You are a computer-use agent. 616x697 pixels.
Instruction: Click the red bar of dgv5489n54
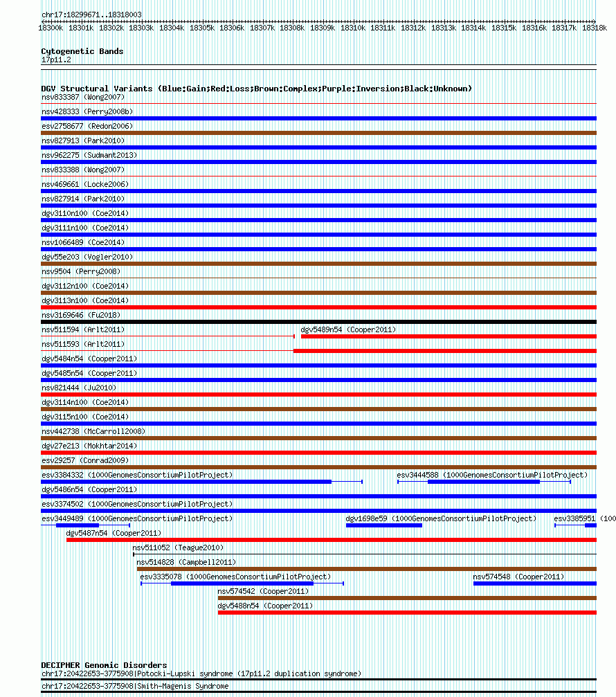click(x=449, y=336)
